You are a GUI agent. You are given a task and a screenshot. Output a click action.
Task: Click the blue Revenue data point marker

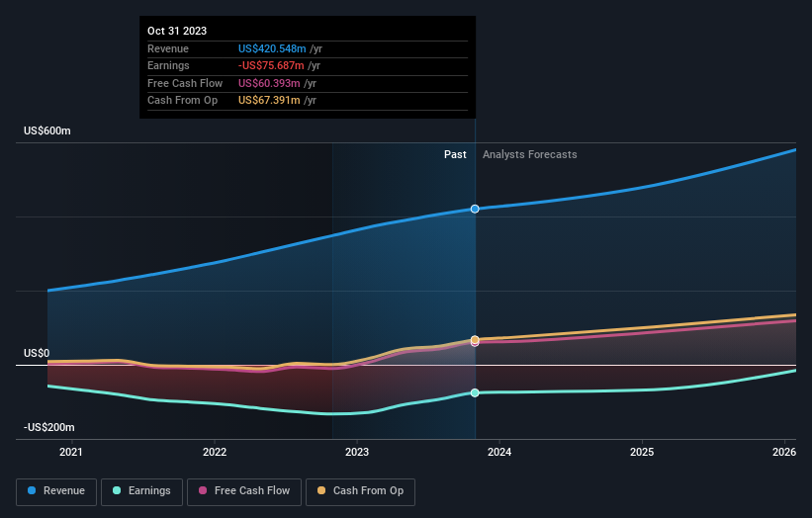tap(475, 209)
